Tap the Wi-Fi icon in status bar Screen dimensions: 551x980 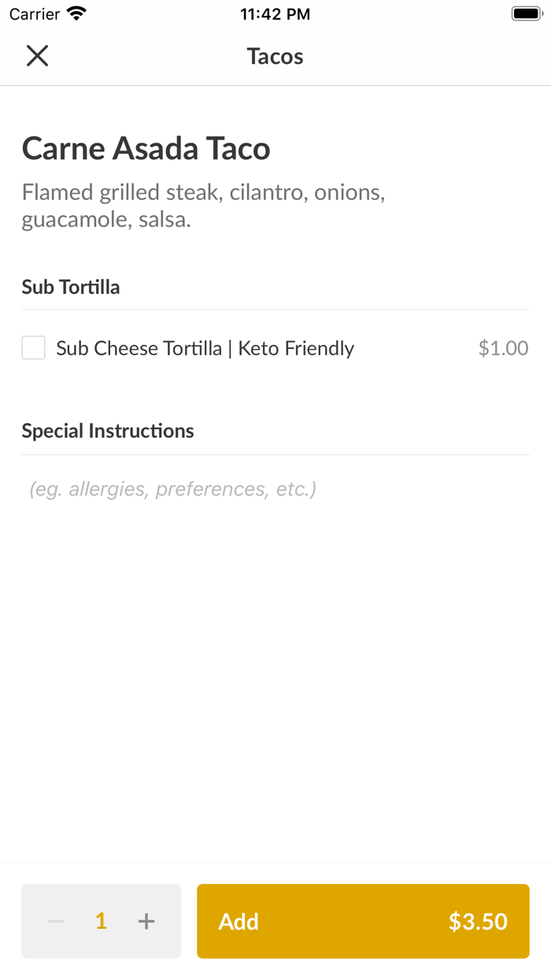pyautogui.click(x=73, y=13)
